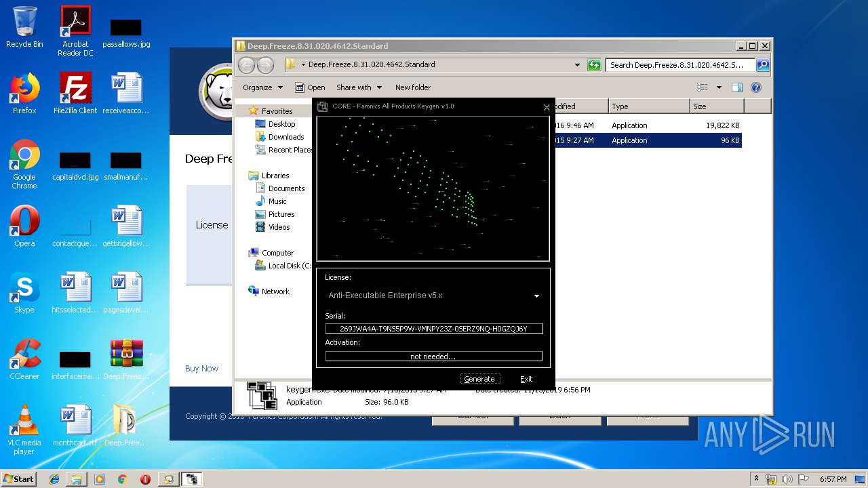Open the Organize dropdown menu
Screen dimensions: 868x488
click(262, 87)
